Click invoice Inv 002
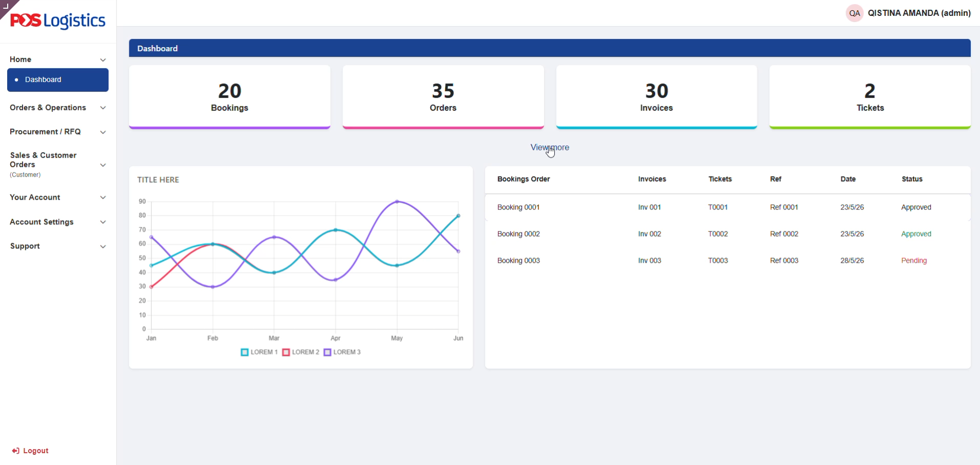This screenshot has width=980, height=465. (x=649, y=234)
